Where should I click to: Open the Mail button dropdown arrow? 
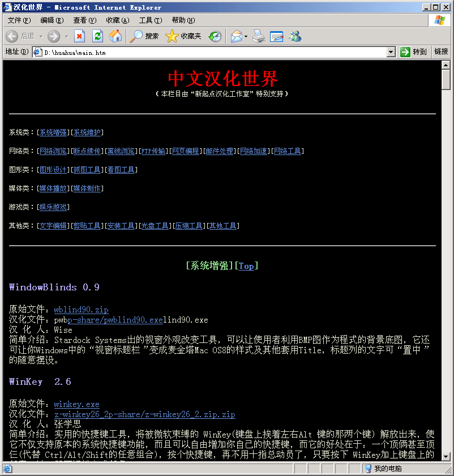pos(246,37)
